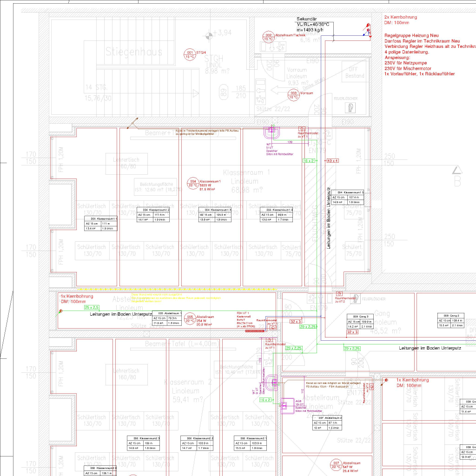Click the Danfoss Regler im Technikraum Neu line
The image size is (476, 476).
pos(422,41)
